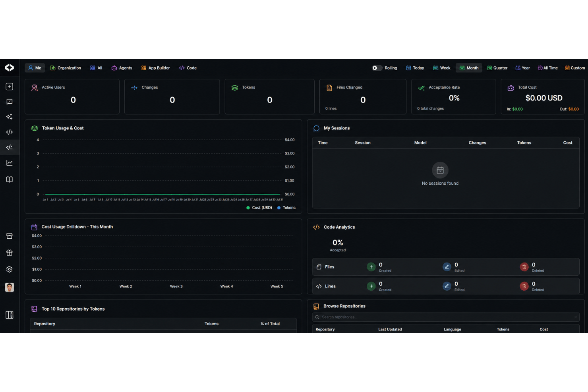The width and height of the screenshot is (588, 392).
Task: Click the Acceptance Rate checkmark icon
Action: [x=422, y=88]
